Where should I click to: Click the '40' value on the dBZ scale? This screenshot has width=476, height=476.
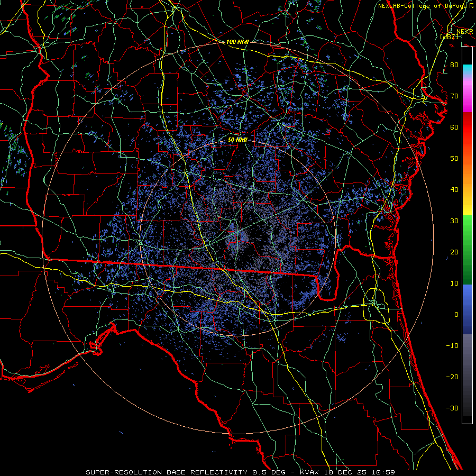(454, 190)
